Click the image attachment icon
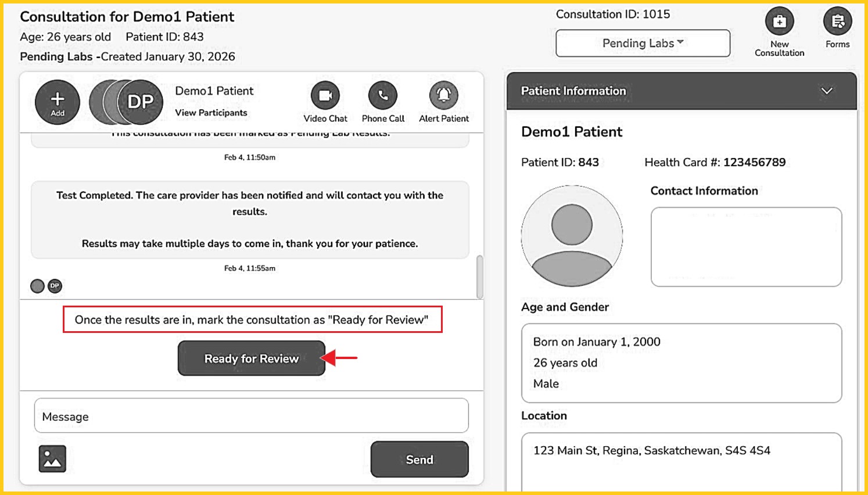The width and height of the screenshot is (868, 495). 52,459
